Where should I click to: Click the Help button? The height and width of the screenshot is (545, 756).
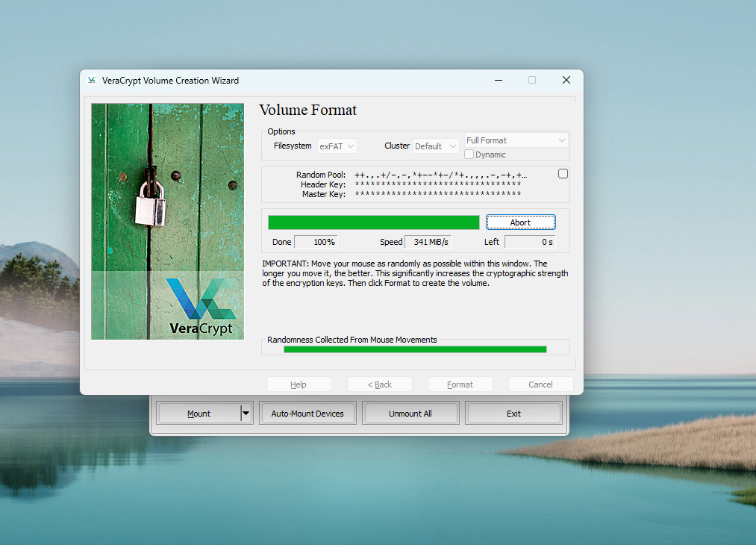coord(299,384)
